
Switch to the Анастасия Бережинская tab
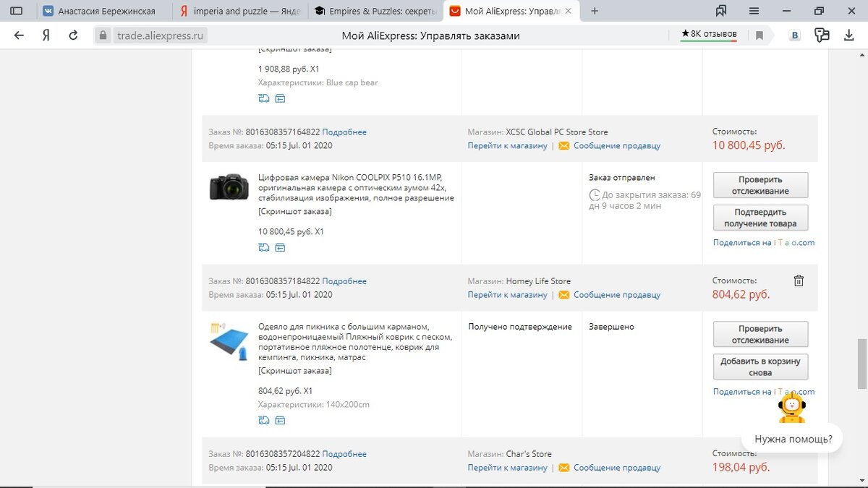[105, 11]
